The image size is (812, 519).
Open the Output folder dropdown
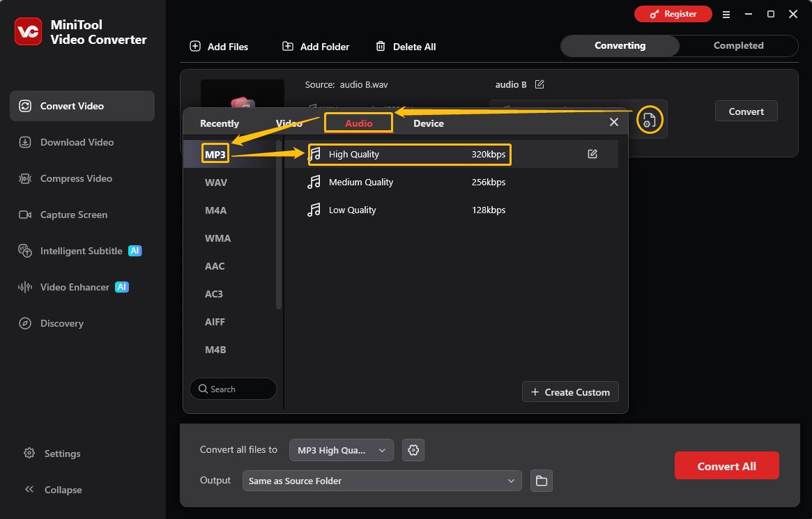pyautogui.click(x=382, y=481)
